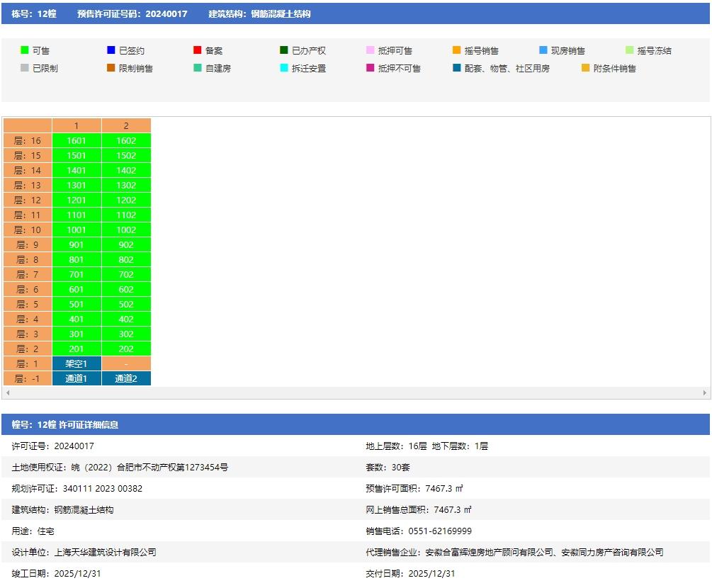Open unit 1301
This screenshot has height=588, width=712.
(77, 185)
